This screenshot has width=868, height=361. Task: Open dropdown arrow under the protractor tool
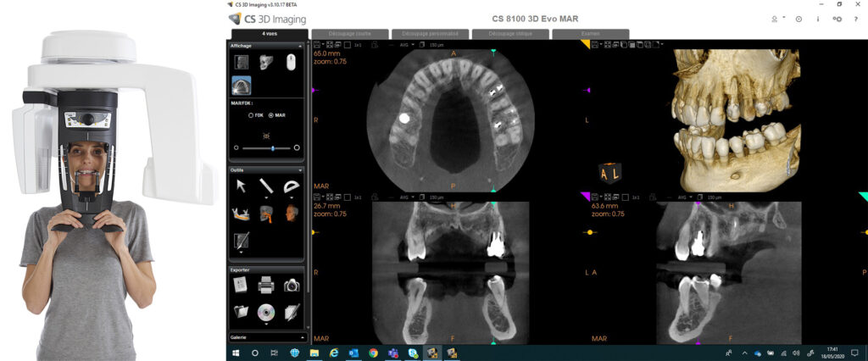(292, 197)
